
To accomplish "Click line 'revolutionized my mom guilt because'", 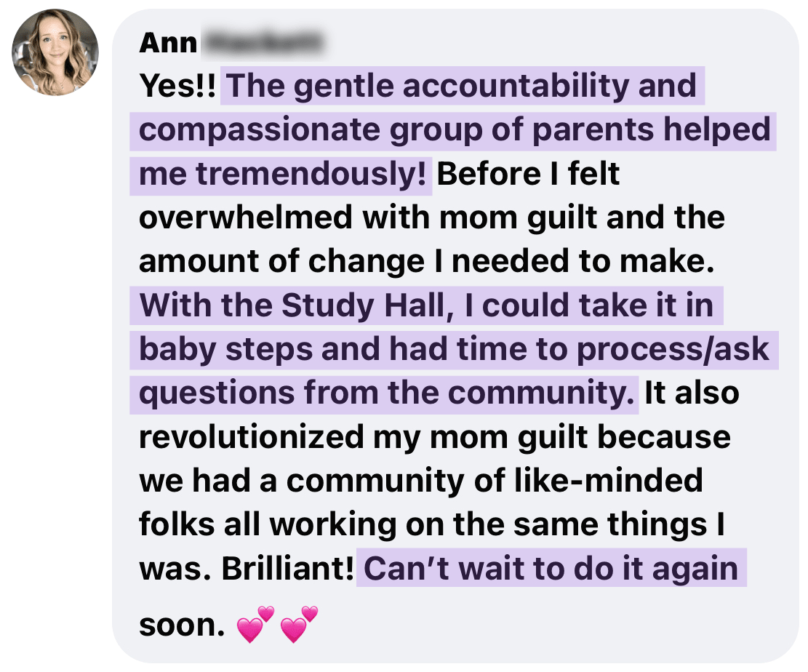I will (435, 438).
